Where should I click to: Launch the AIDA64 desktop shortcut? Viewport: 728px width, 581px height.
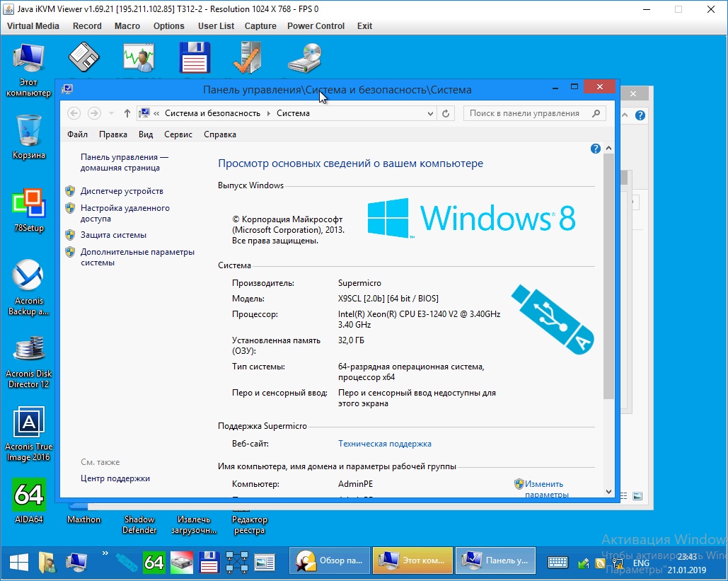click(29, 500)
